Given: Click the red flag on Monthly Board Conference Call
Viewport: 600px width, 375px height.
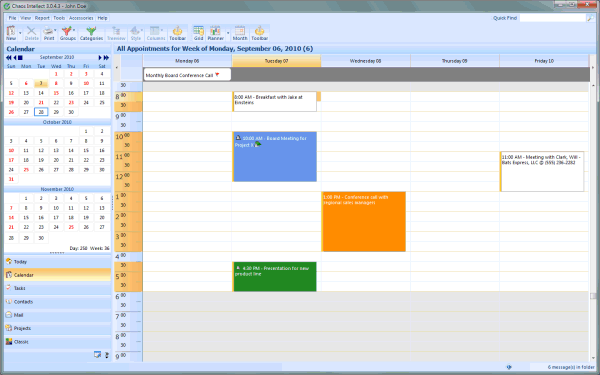Looking at the screenshot, I should [217, 75].
